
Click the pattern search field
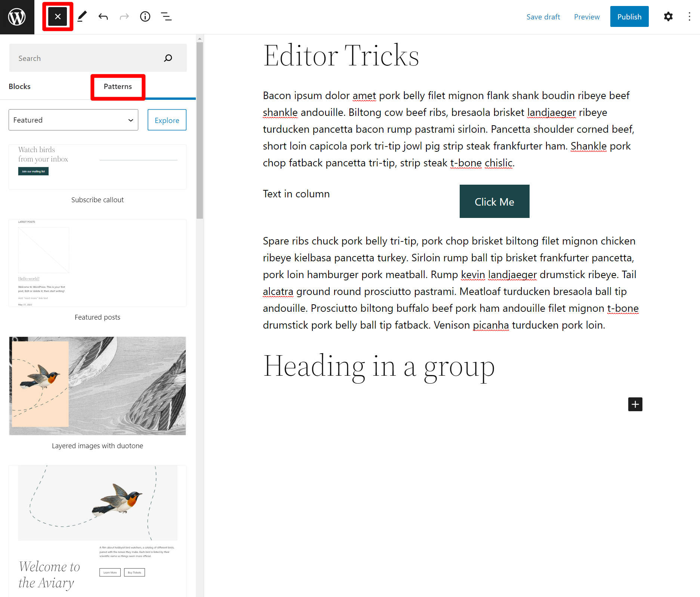[x=86, y=58]
